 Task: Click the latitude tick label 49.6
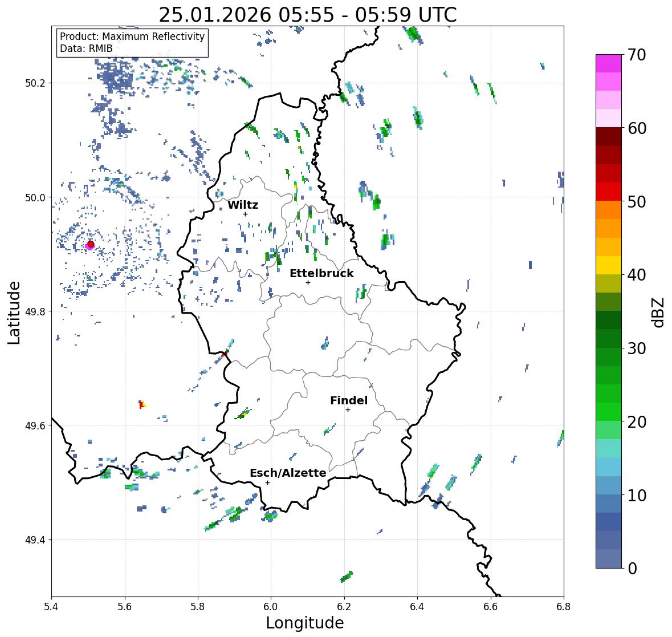point(35,425)
